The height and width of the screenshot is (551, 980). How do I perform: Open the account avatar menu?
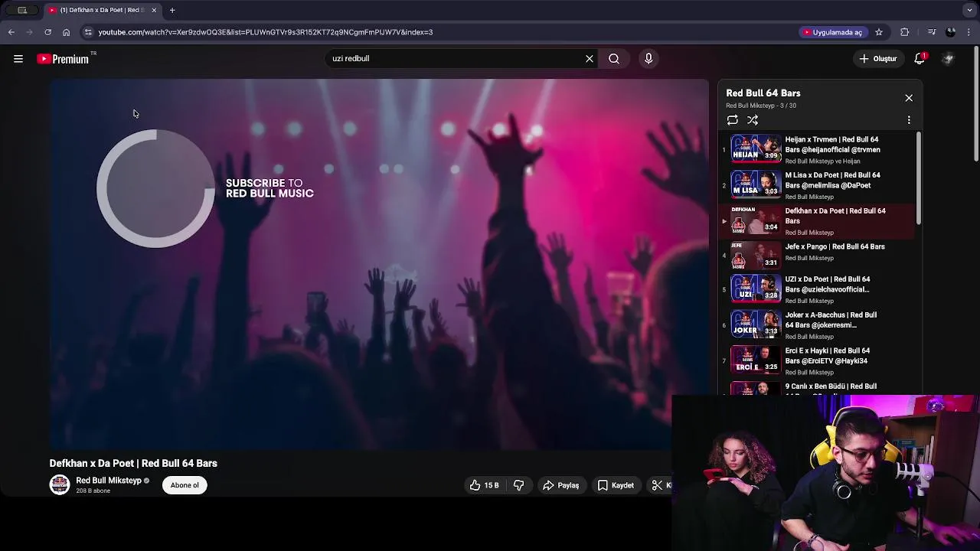[x=948, y=59]
